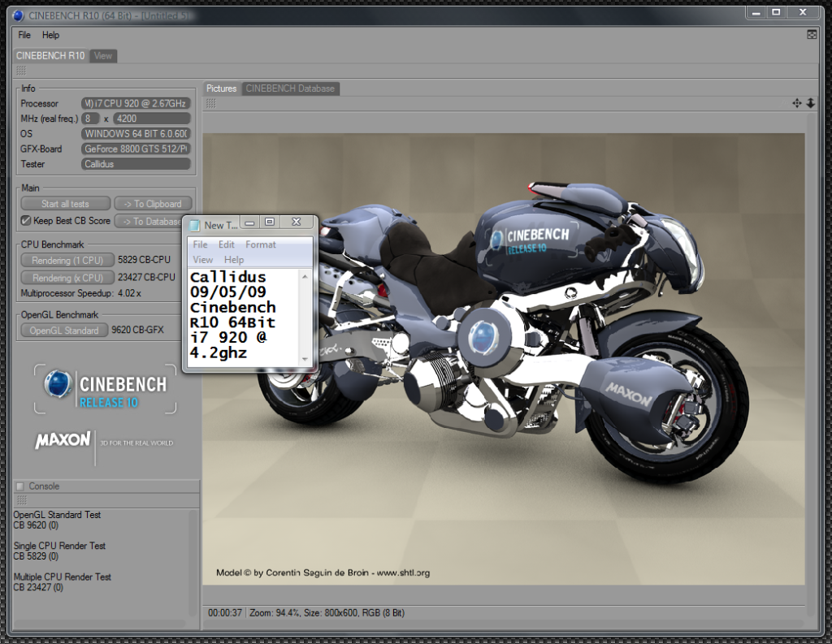Click the picture zoom arrows icon
Screen dimensions: 832x644
coord(810,103)
